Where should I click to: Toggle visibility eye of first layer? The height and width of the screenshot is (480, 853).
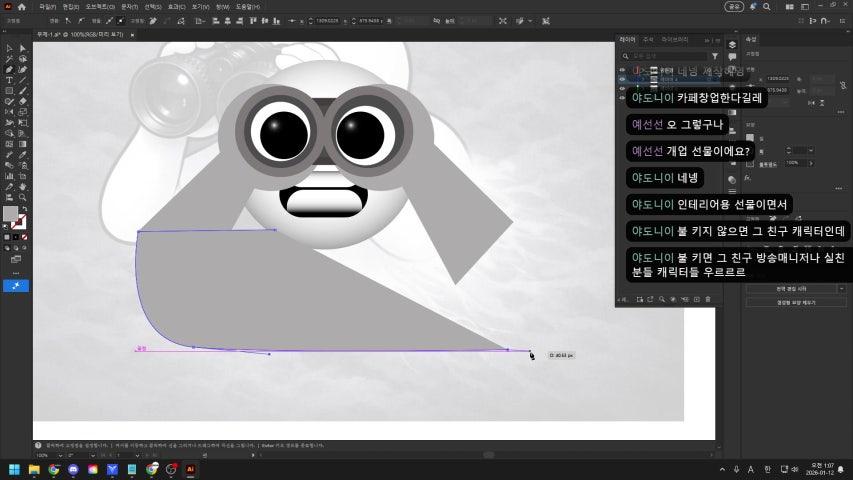(x=622, y=70)
